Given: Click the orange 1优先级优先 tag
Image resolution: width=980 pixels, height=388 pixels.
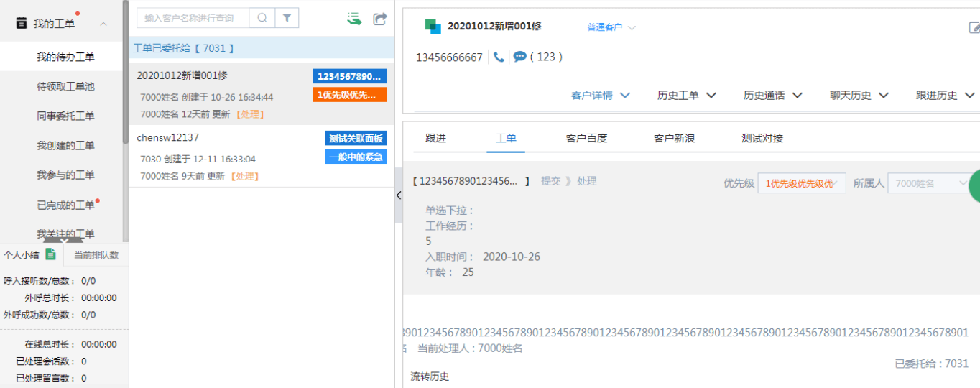Looking at the screenshot, I should point(350,95).
